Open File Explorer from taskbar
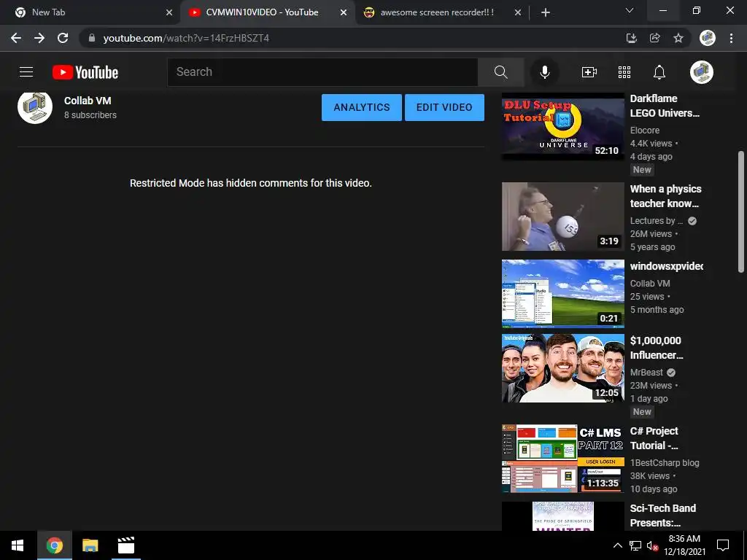 click(90, 545)
